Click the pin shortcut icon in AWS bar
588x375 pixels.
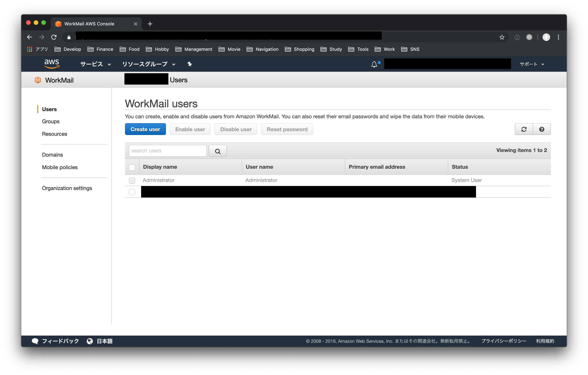189,64
